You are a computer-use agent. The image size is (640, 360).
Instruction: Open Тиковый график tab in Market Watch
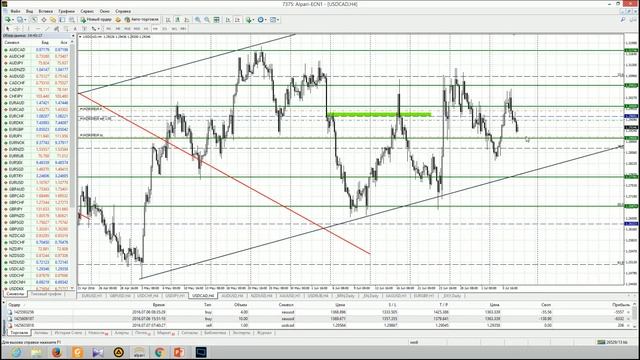click(x=46, y=294)
